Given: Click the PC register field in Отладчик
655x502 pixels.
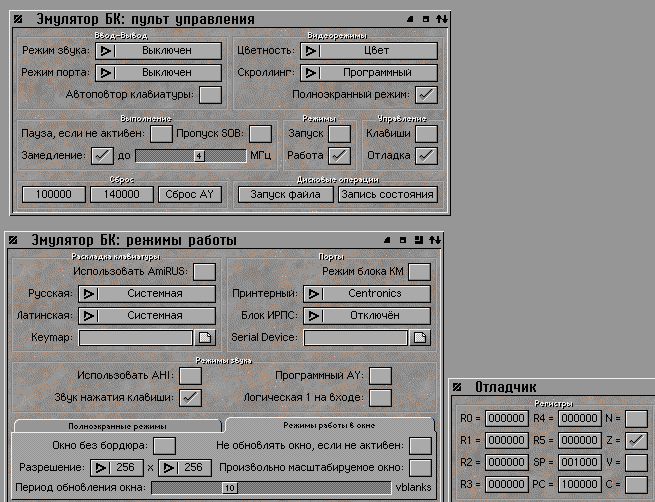Looking at the screenshot, I should click(580, 485).
